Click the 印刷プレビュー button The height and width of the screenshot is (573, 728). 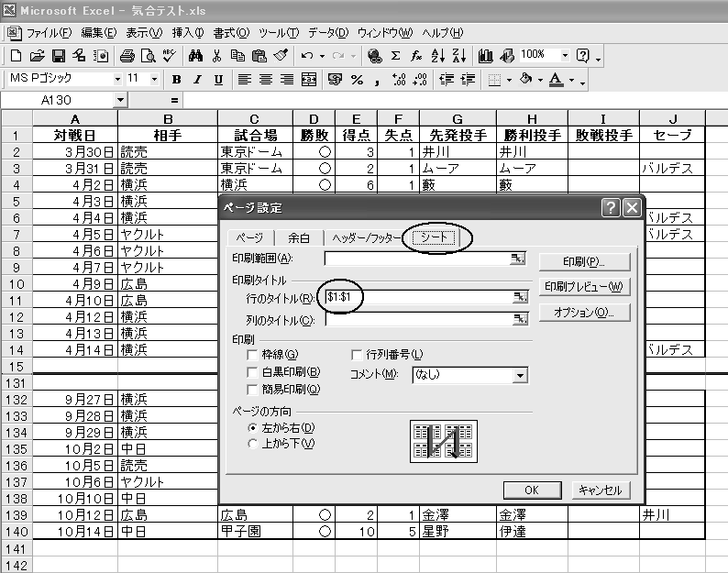584,287
